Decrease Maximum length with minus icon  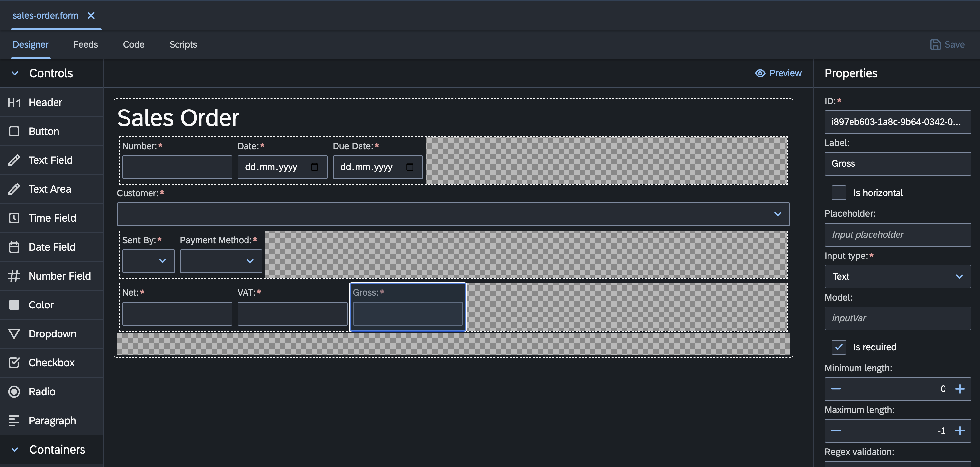click(836, 431)
